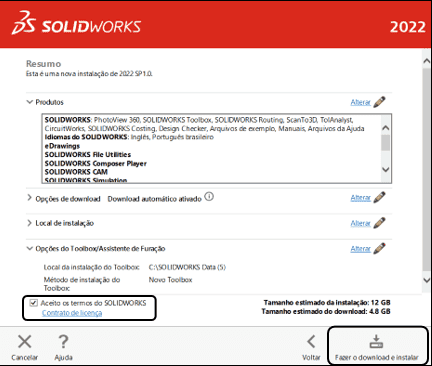Click Alterar link for Opções de download
This screenshot has height=366, width=432.
(x=360, y=198)
